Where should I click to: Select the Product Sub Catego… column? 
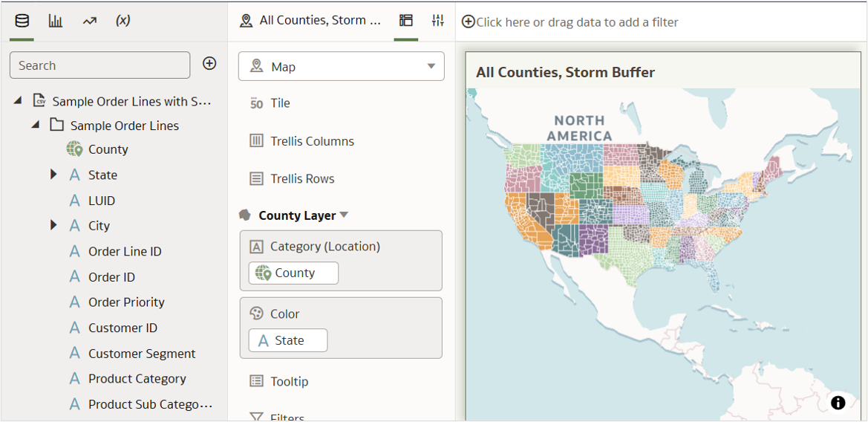[151, 404]
